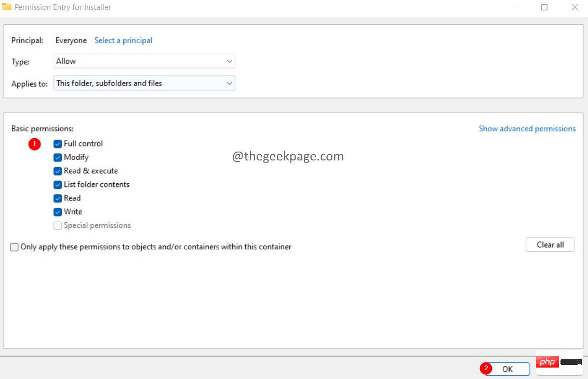Click the Special permissions checkbox
The width and height of the screenshot is (588, 379).
point(58,226)
